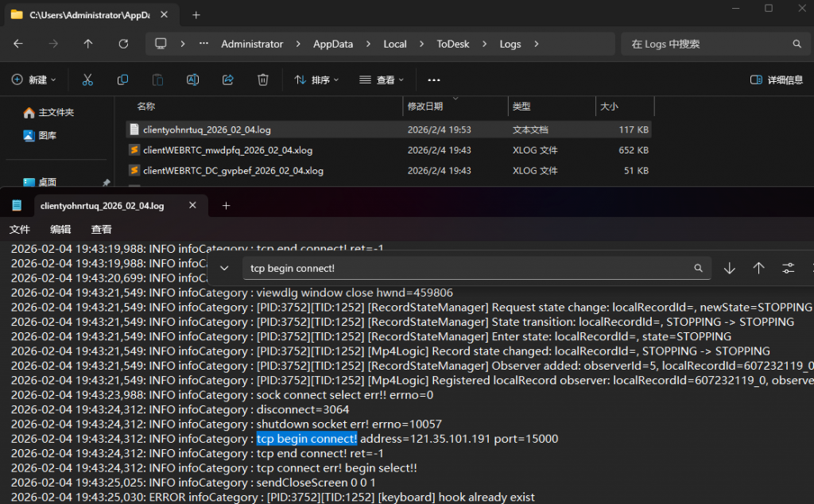Click the Copy icon in Explorer toolbar

pos(122,79)
